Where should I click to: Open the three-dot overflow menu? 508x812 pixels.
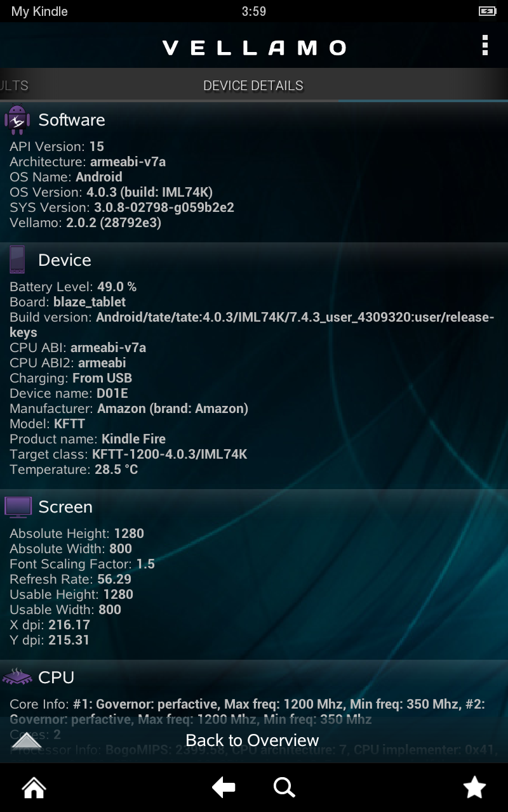tap(485, 46)
